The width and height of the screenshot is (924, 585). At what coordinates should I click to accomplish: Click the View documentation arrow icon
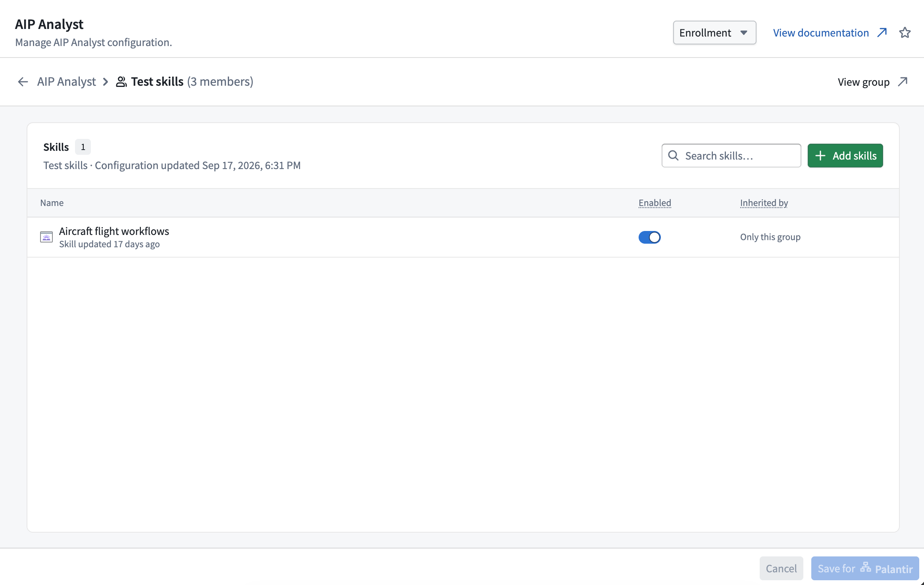point(882,33)
